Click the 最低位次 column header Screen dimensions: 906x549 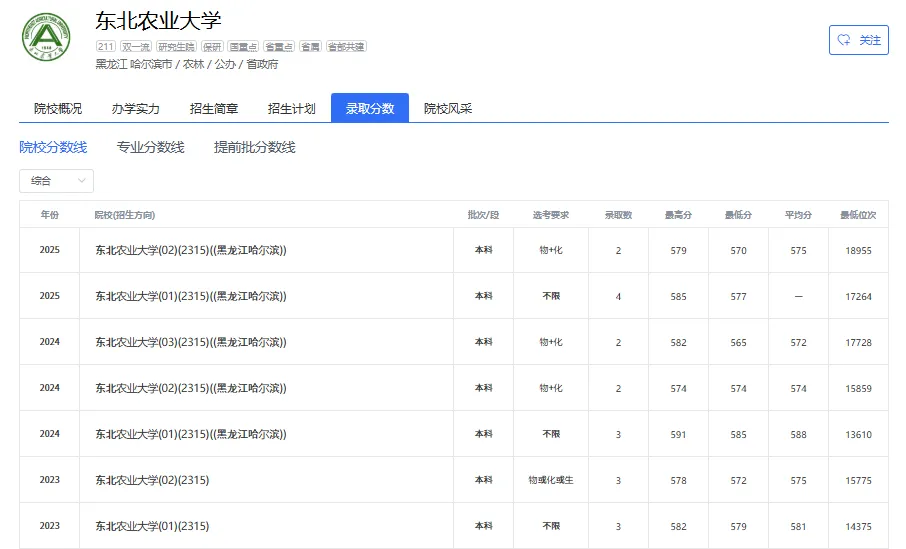coord(858,215)
